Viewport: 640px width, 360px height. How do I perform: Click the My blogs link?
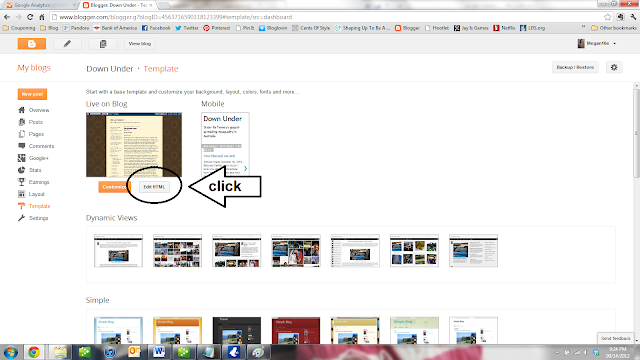point(34,68)
